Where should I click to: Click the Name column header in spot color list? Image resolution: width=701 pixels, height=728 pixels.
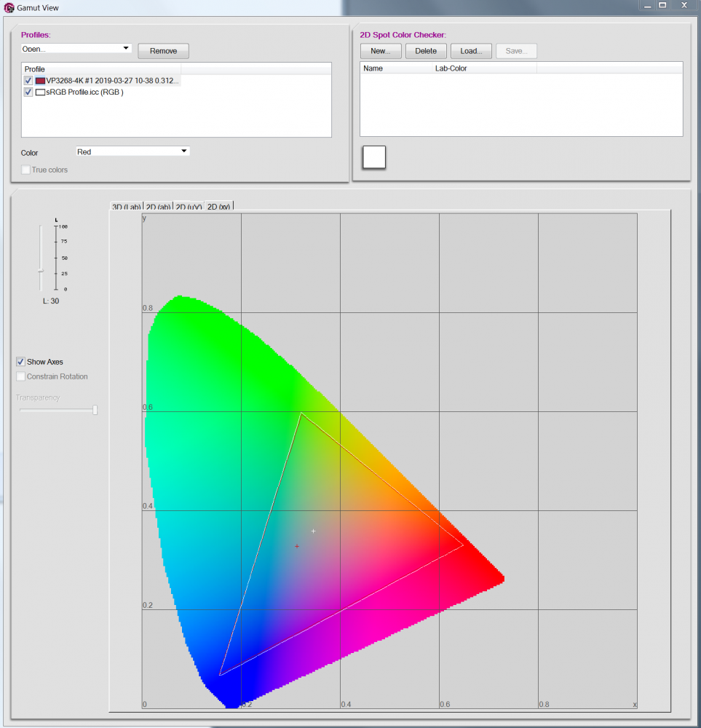(x=396, y=68)
